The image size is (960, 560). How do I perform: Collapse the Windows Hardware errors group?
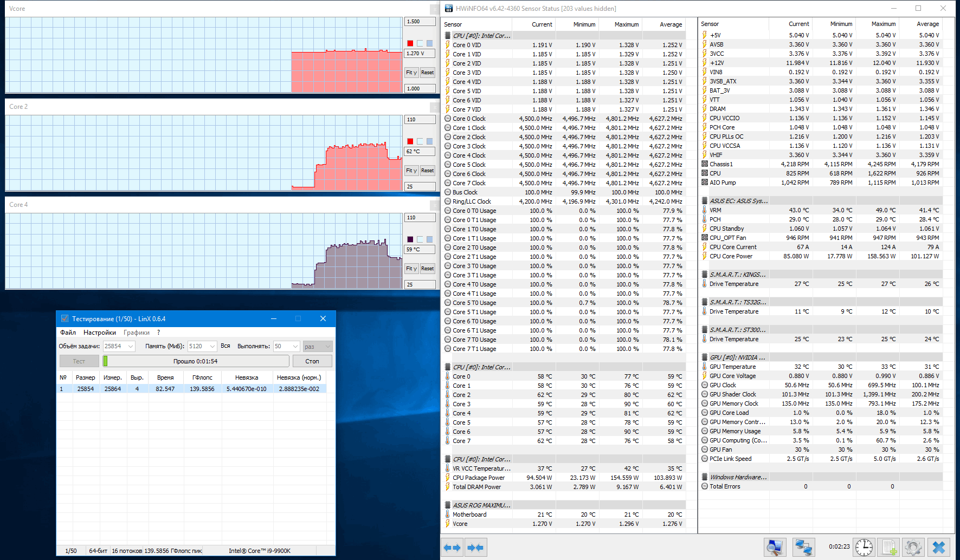click(x=705, y=477)
